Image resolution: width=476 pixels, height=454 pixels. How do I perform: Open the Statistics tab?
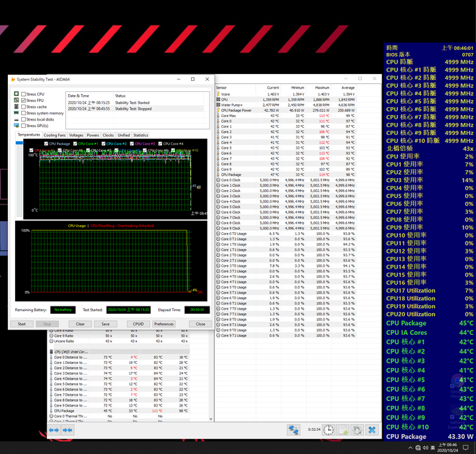tap(141, 135)
